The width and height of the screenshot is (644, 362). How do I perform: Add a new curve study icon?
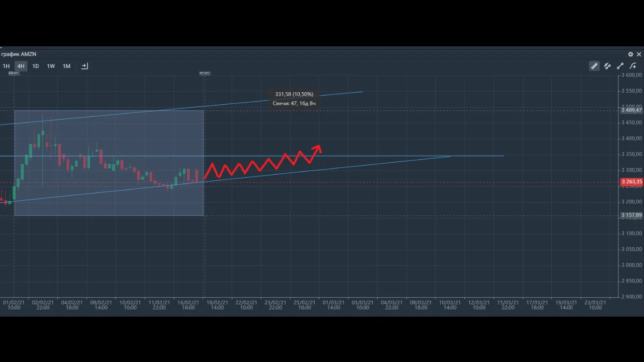633,66
